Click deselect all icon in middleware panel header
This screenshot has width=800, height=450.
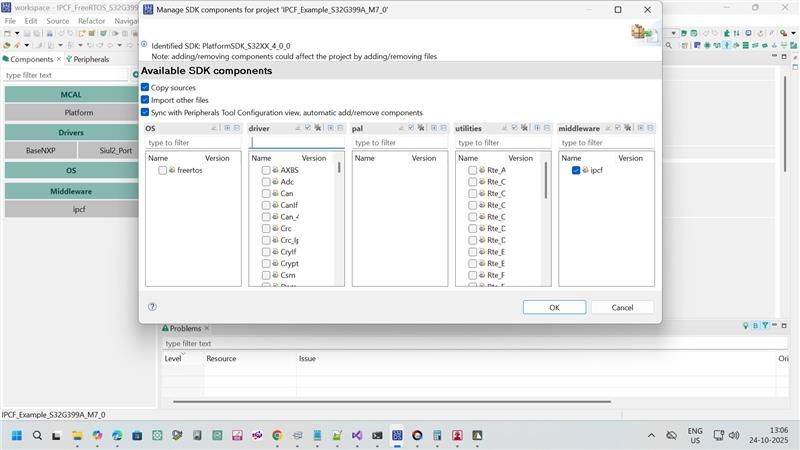628,128
